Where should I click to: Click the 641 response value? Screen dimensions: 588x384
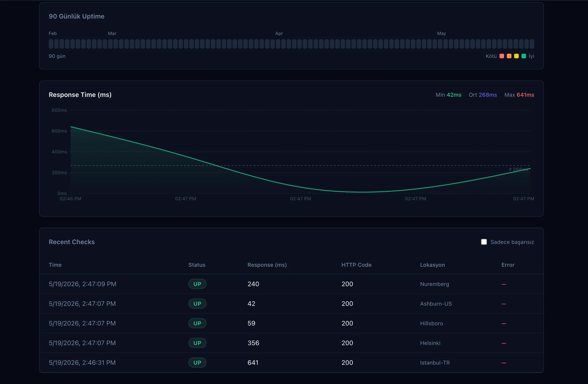click(253, 362)
